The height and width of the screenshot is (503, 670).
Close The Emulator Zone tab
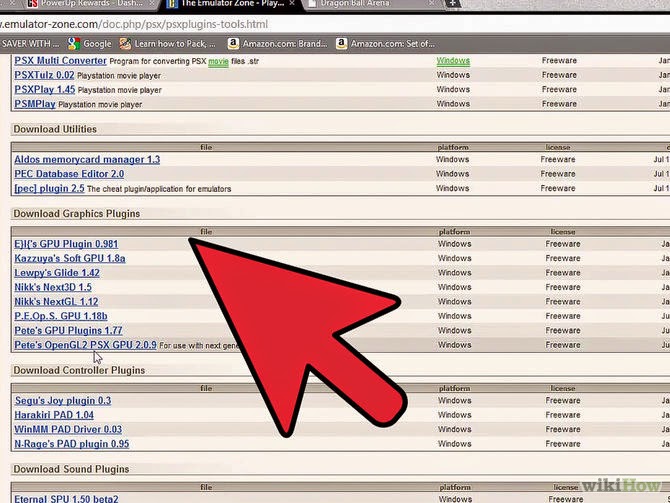point(292,3)
